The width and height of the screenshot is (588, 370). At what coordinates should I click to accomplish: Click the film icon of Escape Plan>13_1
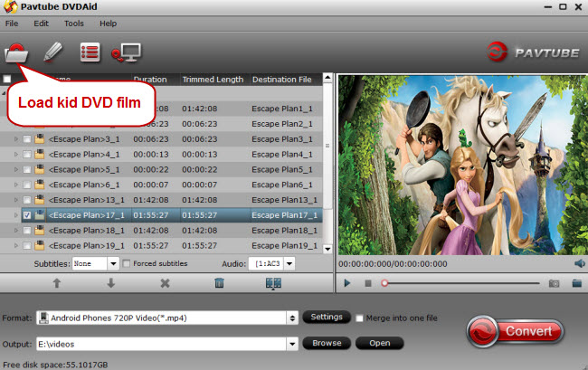pos(40,200)
